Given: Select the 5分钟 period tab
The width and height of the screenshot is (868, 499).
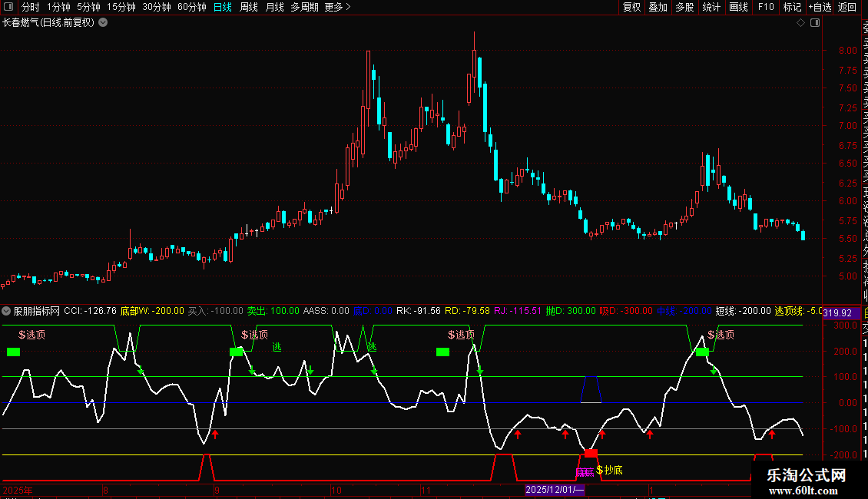Looking at the screenshot, I should 88,7.
